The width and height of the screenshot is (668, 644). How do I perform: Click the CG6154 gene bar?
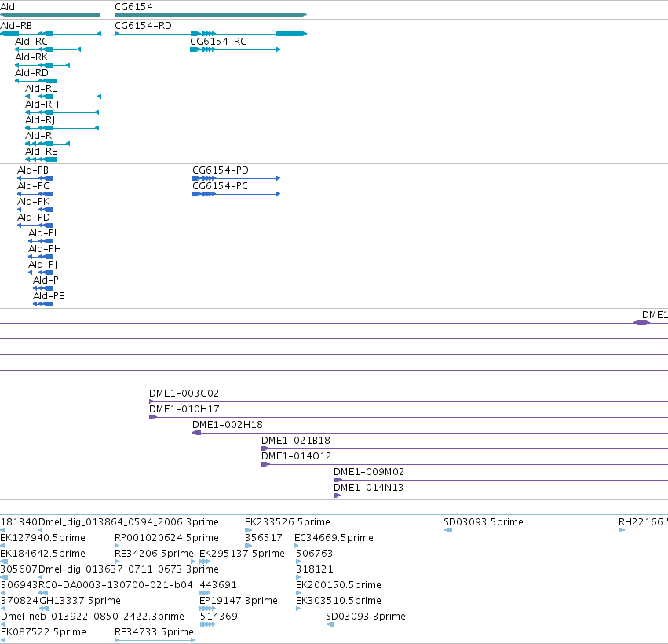[210, 15]
